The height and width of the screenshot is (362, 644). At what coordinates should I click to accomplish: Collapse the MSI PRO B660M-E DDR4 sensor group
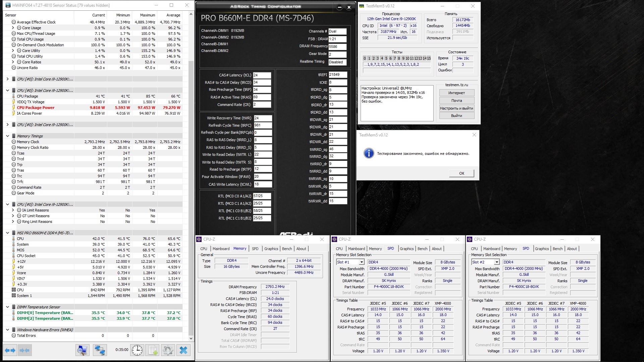(x=7, y=233)
